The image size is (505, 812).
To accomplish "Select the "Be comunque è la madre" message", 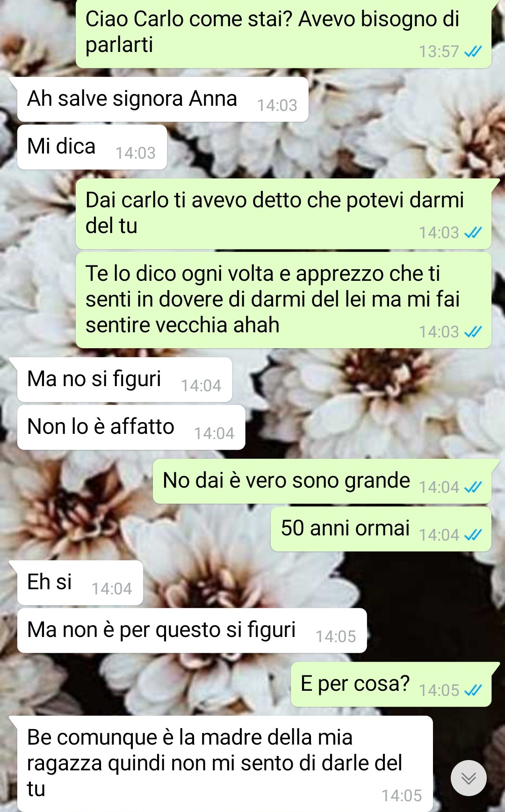I will 225,764.
